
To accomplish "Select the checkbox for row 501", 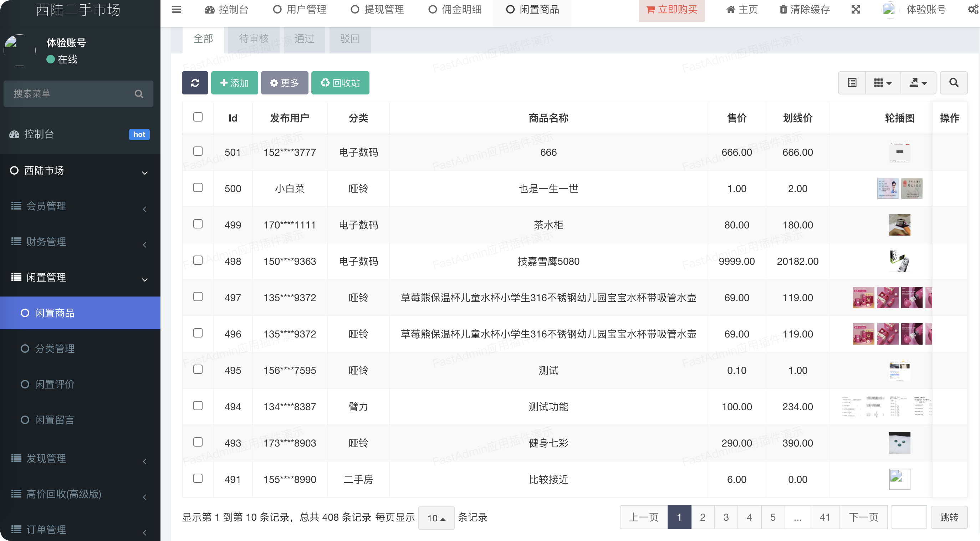I will [x=198, y=151].
